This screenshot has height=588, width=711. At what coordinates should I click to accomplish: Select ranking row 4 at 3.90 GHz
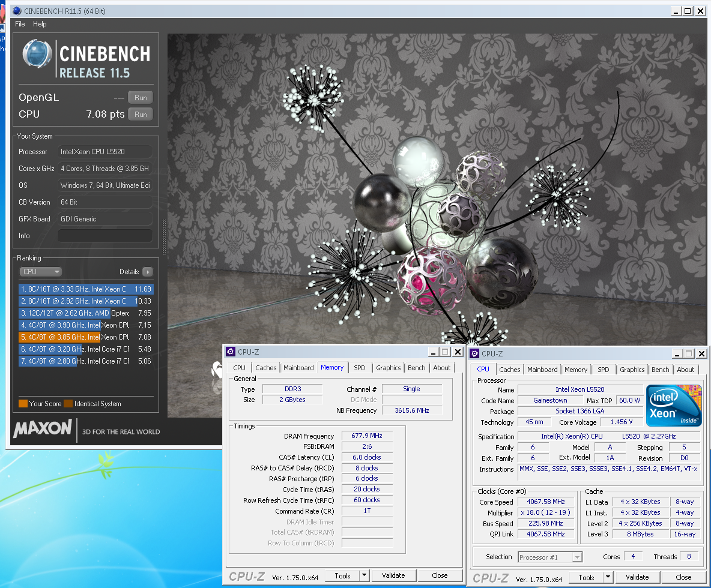point(86,325)
